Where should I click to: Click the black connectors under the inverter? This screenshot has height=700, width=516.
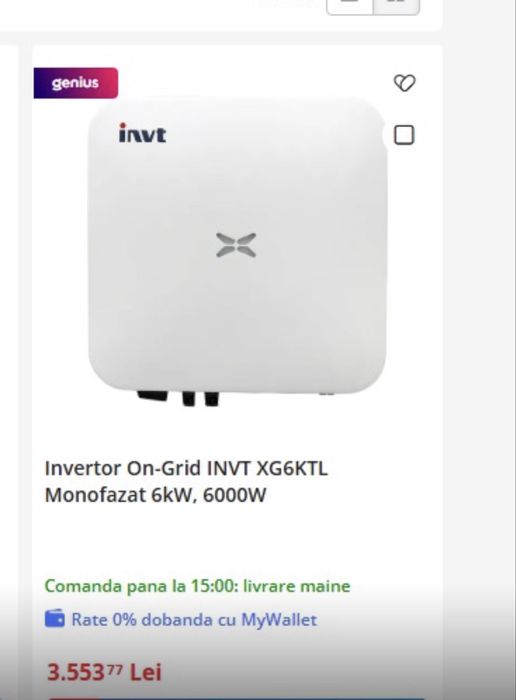click(x=179, y=398)
